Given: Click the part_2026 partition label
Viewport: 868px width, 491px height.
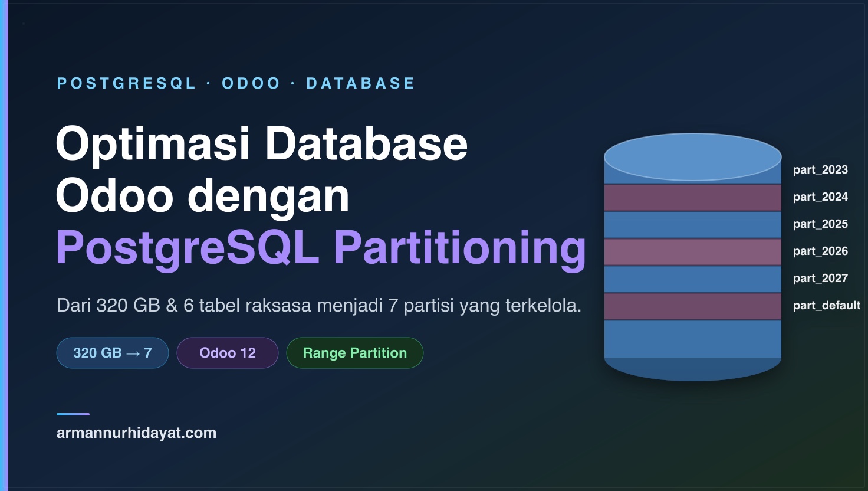Looking at the screenshot, I should (820, 251).
